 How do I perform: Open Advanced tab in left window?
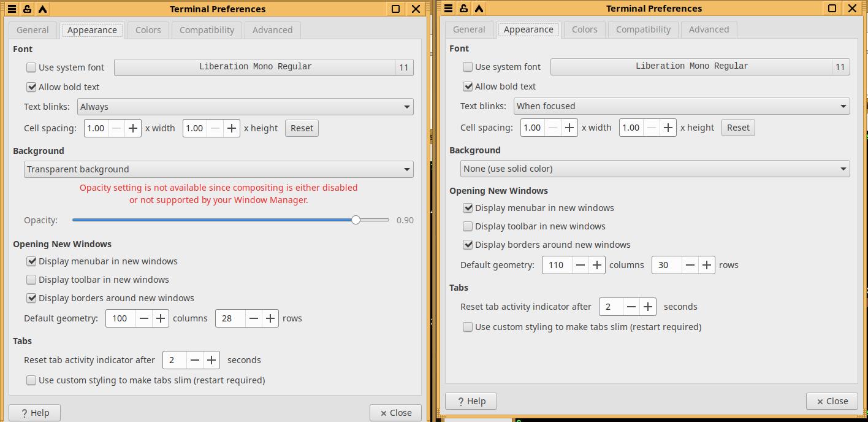[x=272, y=30]
